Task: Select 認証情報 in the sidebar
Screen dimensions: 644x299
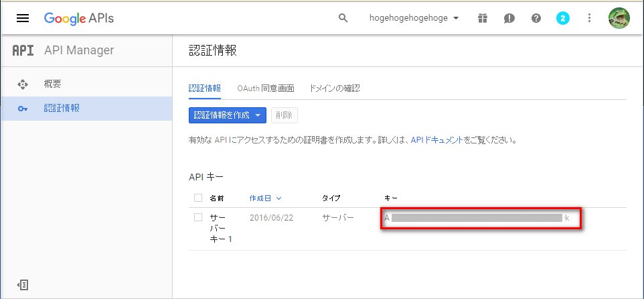Action: (86, 109)
